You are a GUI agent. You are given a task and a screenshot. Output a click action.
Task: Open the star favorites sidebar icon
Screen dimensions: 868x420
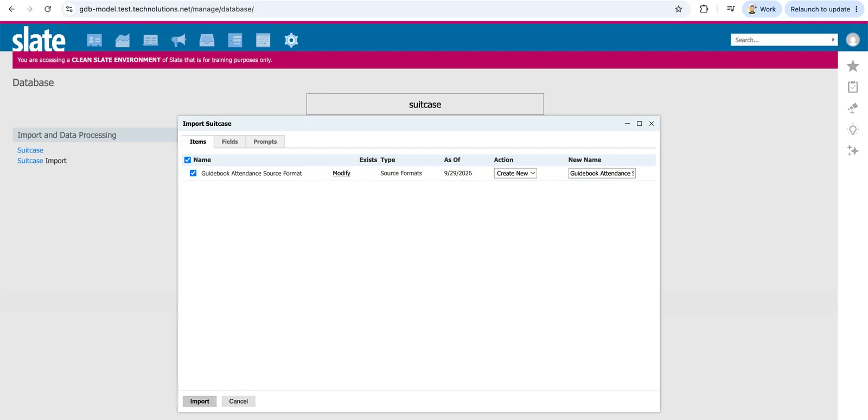coord(853,66)
